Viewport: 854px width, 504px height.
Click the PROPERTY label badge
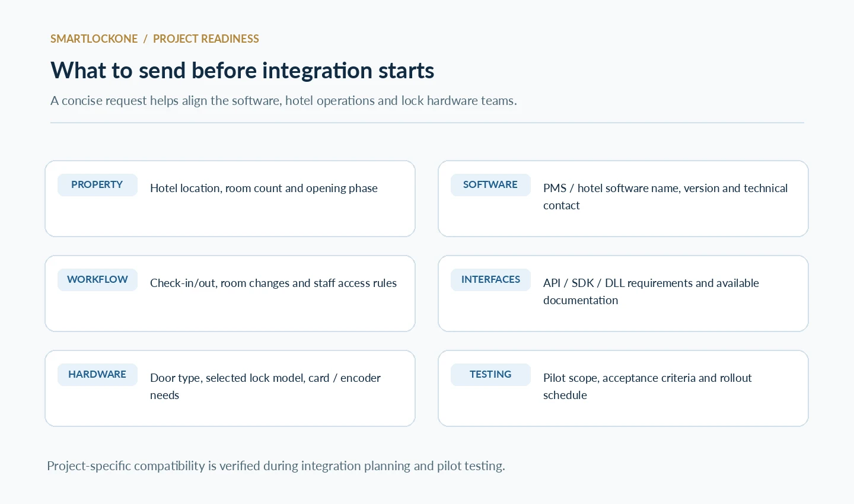[x=97, y=185]
